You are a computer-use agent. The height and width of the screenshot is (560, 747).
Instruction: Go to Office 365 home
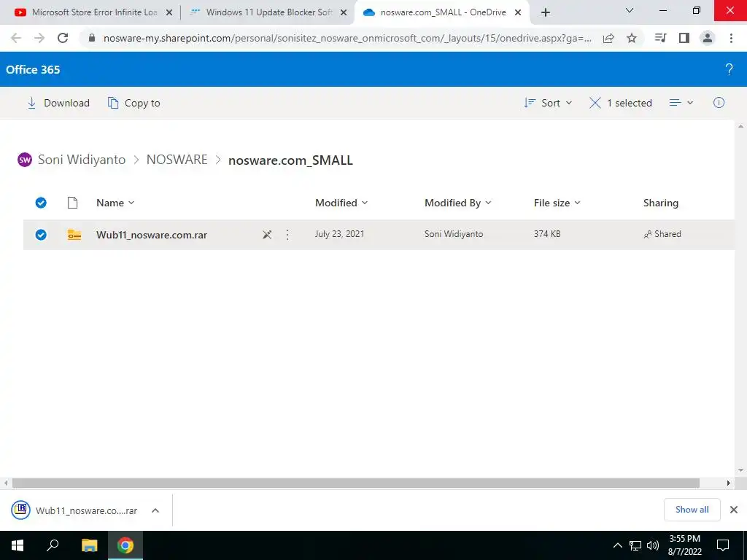click(x=33, y=69)
